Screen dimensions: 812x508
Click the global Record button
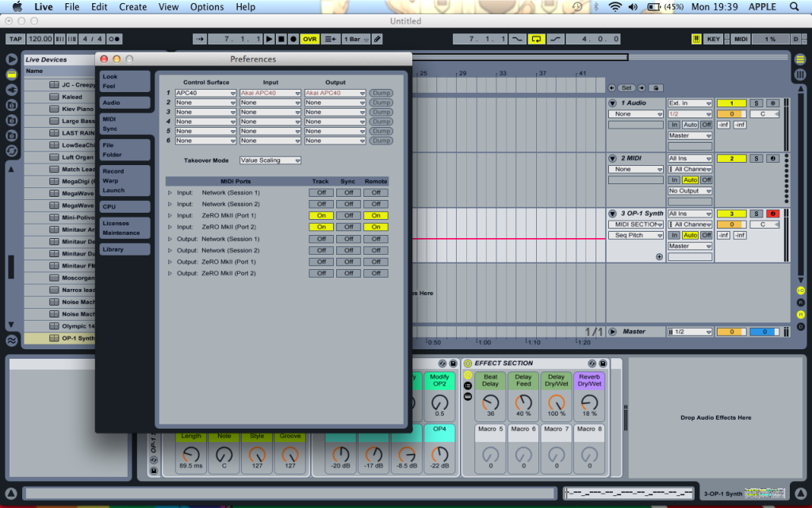293,39
